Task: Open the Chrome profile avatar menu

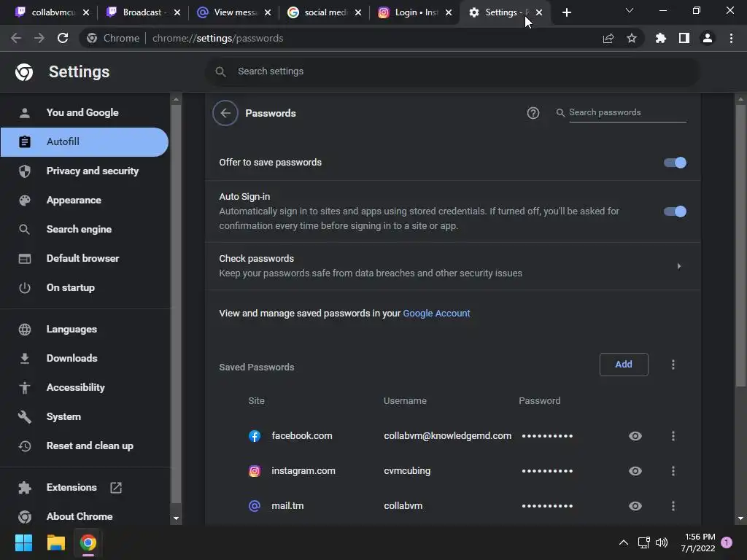Action: [708, 38]
